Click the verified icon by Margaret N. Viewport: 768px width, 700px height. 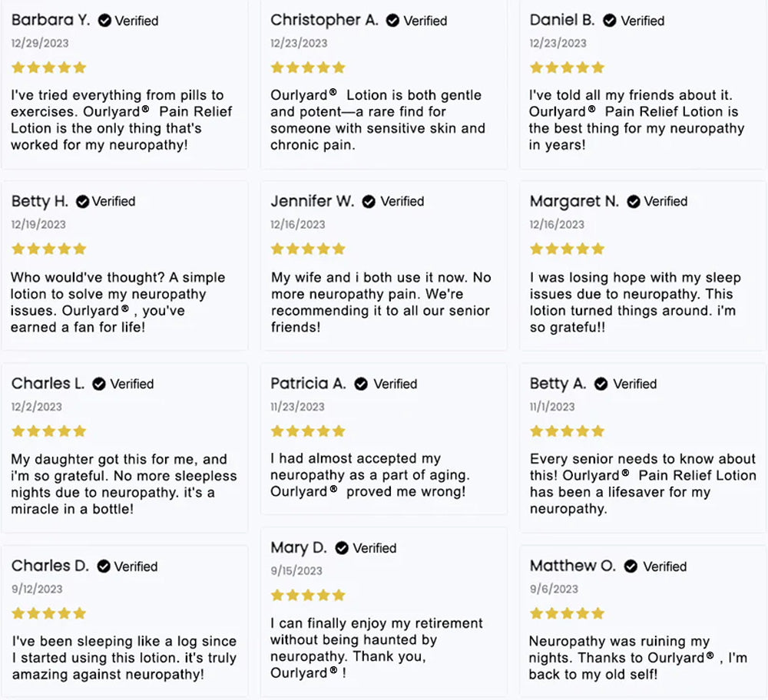click(634, 202)
